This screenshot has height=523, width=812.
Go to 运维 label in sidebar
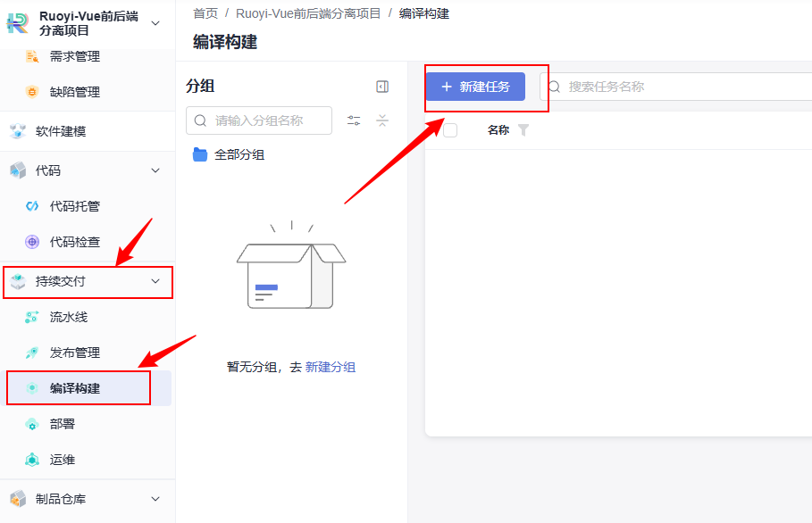pyautogui.click(x=63, y=460)
